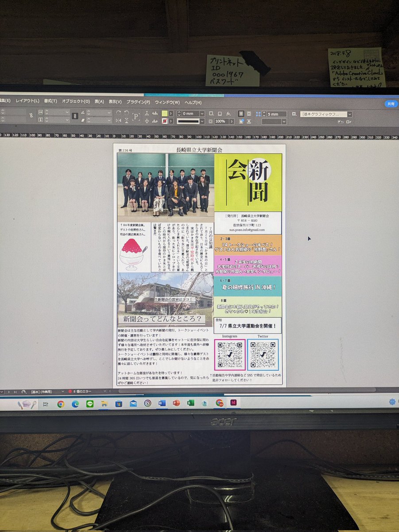This screenshot has width=399, height=532.
Task: Click the 5 mm corner size field
Action: click(277, 114)
